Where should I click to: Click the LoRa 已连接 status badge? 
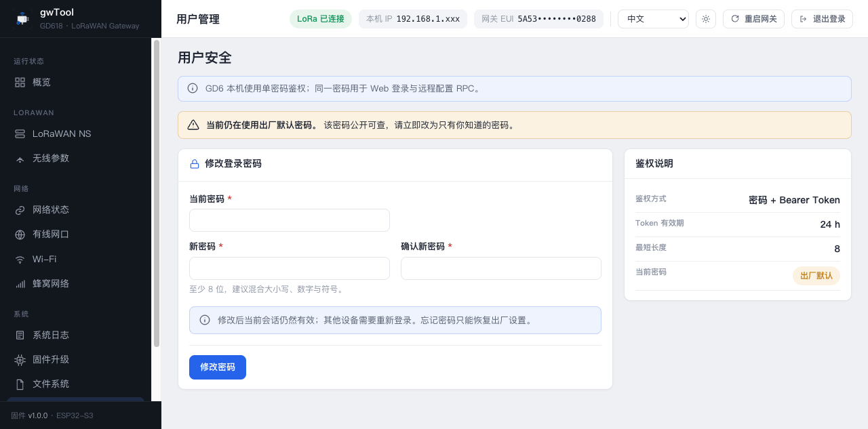(321, 19)
